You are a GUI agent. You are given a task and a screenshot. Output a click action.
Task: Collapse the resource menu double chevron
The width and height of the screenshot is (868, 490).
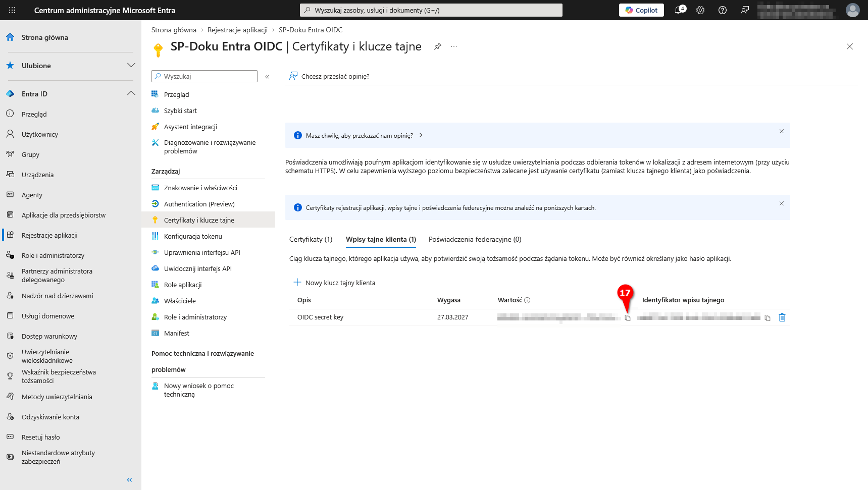(x=267, y=77)
